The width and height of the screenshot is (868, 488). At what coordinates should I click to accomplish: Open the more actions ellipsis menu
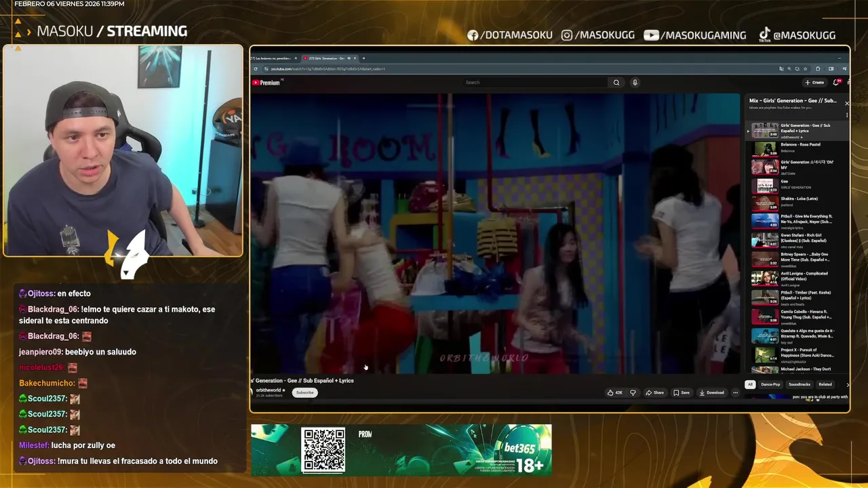pyautogui.click(x=735, y=392)
